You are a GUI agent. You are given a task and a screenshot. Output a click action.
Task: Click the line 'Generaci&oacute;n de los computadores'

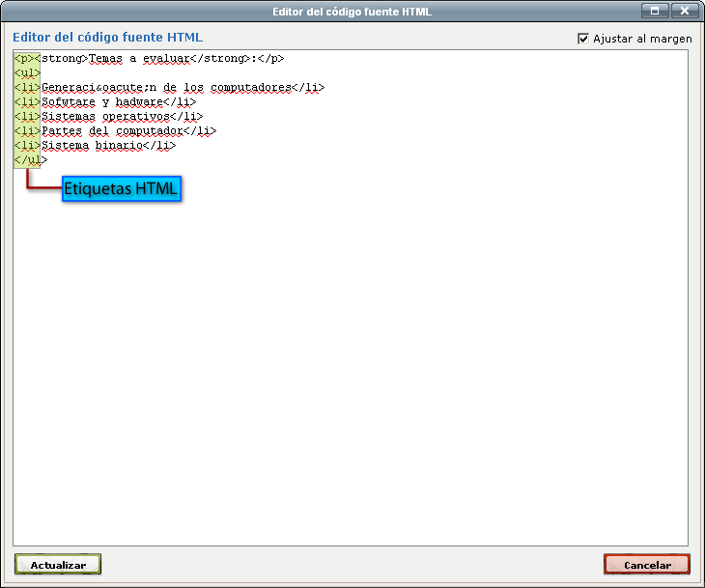pos(170,87)
